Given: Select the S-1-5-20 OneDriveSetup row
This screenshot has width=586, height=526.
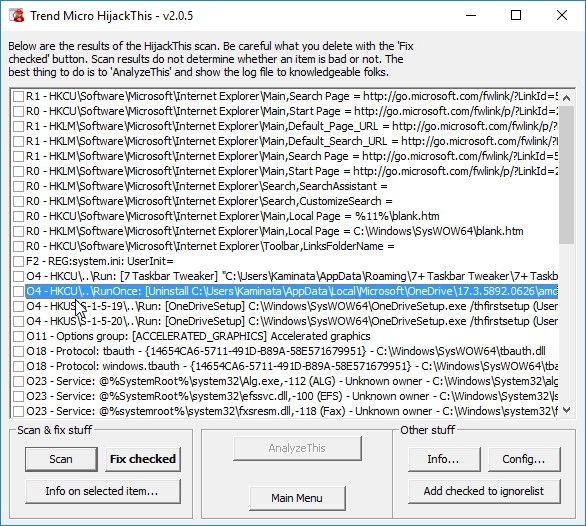Looking at the screenshot, I should click(292, 321).
